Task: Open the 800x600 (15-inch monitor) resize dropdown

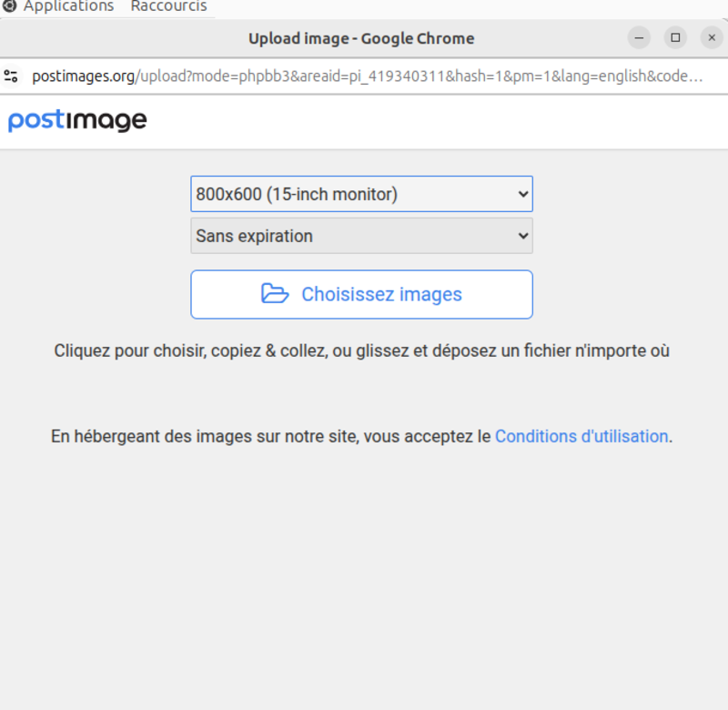Action: tap(361, 194)
